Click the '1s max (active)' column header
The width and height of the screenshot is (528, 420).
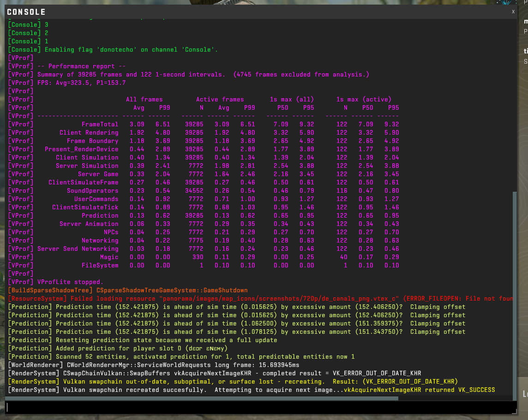coord(364,100)
